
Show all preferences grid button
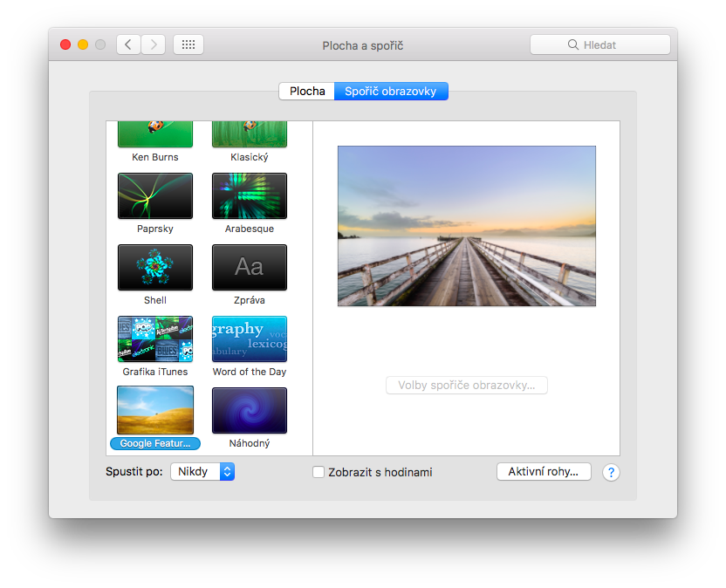pos(188,44)
